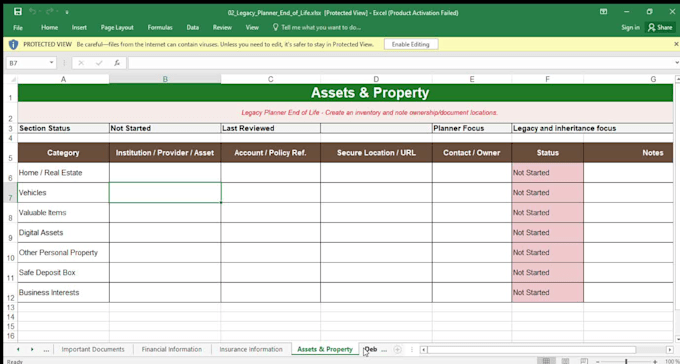This screenshot has height=364, width=680.
Task: Click the Sign in link
Action: click(630, 27)
